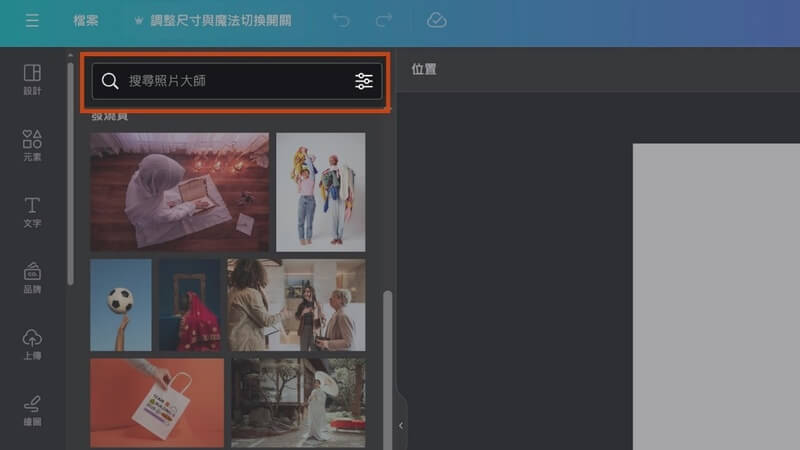Open the 品牌 brand panel
The height and width of the screenshot is (450, 800).
(x=32, y=277)
